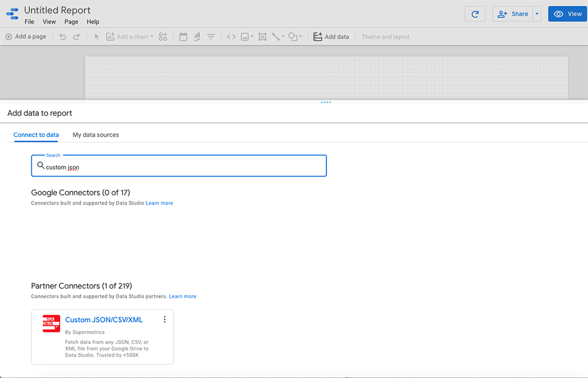The width and height of the screenshot is (588, 378).
Task: Add a date range control
Action: (183, 37)
